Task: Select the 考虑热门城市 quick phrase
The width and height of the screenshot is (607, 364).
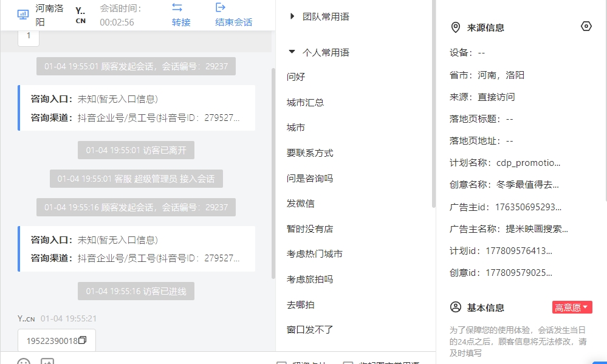Action: [314, 254]
